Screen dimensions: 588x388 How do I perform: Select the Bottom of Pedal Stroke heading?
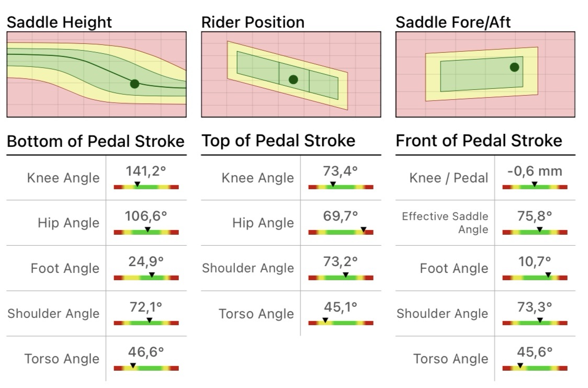pos(96,141)
